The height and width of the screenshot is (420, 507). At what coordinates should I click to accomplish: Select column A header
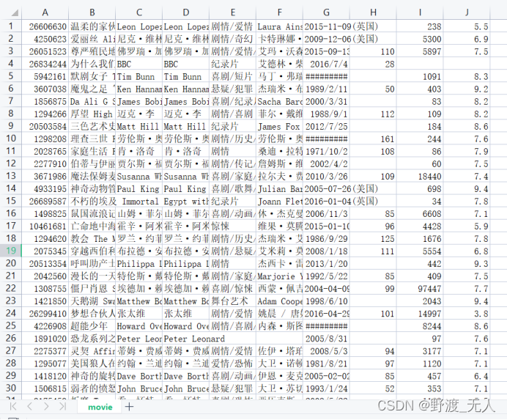(45, 12)
